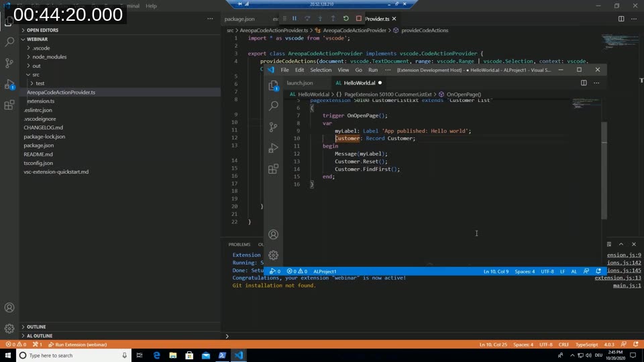The image size is (644, 362).
Task: Click AL language mode in Extension Host
Action: (x=574, y=271)
